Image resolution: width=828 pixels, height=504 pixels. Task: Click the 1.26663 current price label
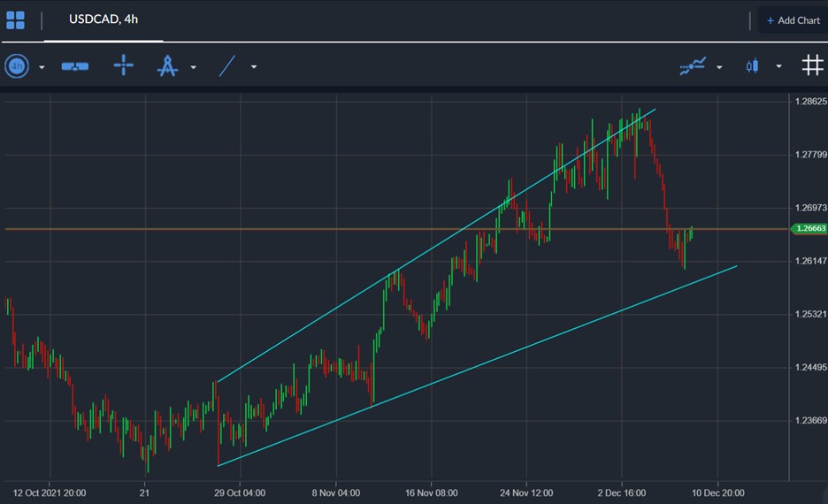click(809, 228)
